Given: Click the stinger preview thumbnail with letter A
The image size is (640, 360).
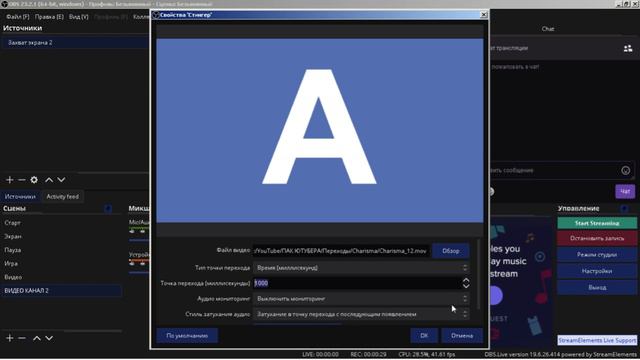Looking at the screenshot, I should pos(320,131).
